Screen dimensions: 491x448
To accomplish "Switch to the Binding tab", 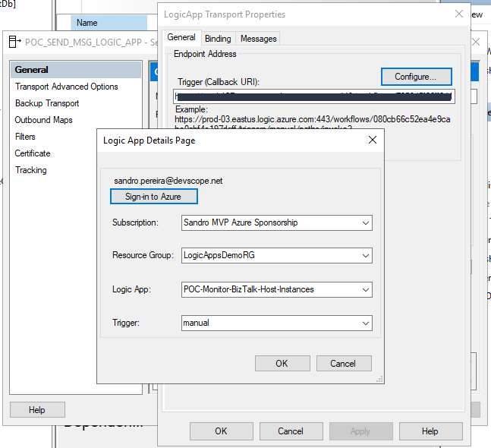I will [218, 39].
